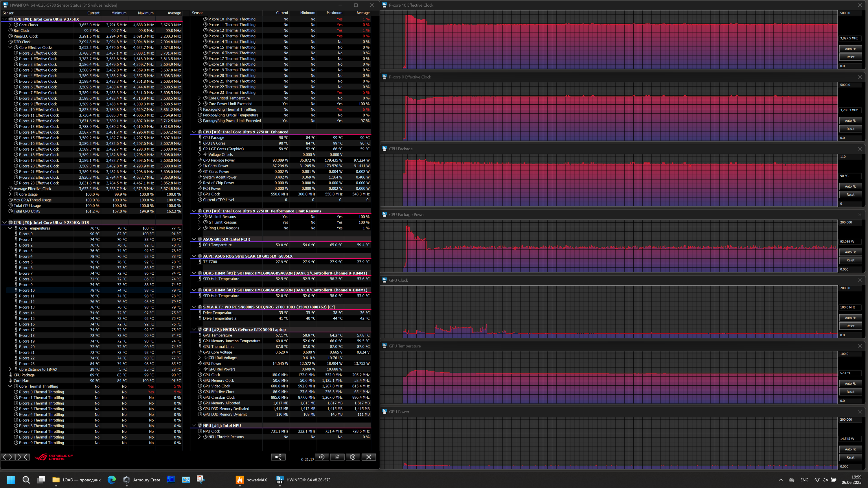Close sensor window with X button
This screenshot has width=868, height=488.
point(369,457)
